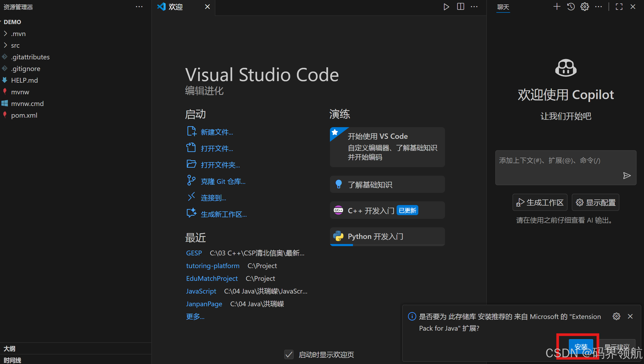Viewport: 644px width, 364px height.
Task: Open notification settings gear icon
Action: [616, 316]
